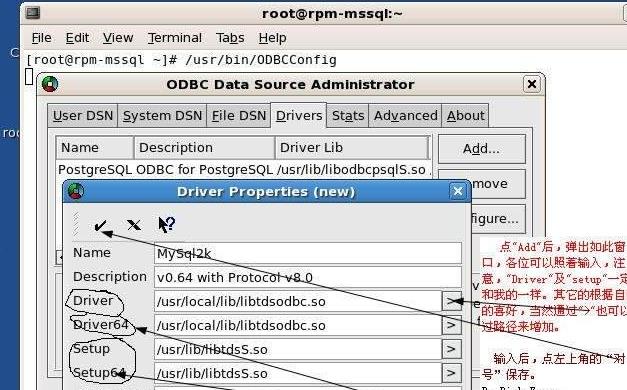The image size is (627, 390).
Task: Close the ODBC Data Source Administrator window
Action: click(532, 84)
